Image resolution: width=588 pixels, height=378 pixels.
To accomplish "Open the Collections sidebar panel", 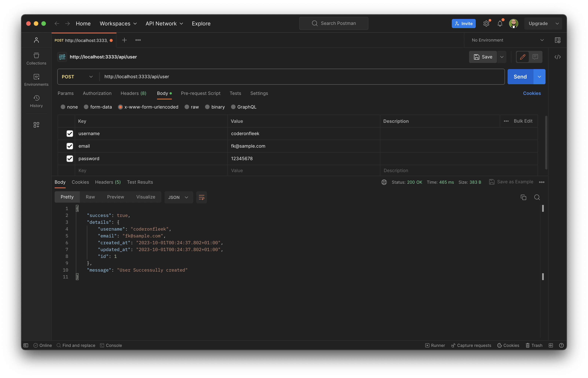I will pyautogui.click(x=36, y=59).
